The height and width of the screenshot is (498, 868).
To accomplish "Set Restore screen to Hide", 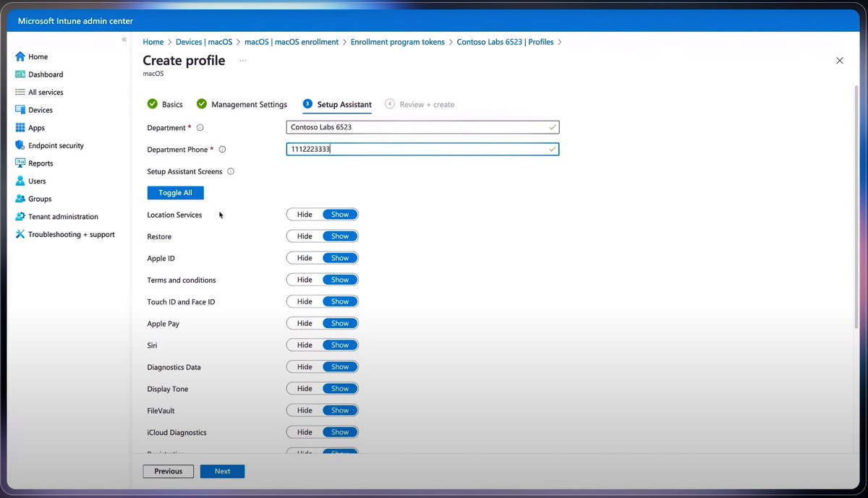I will click(x=305, y=236).
